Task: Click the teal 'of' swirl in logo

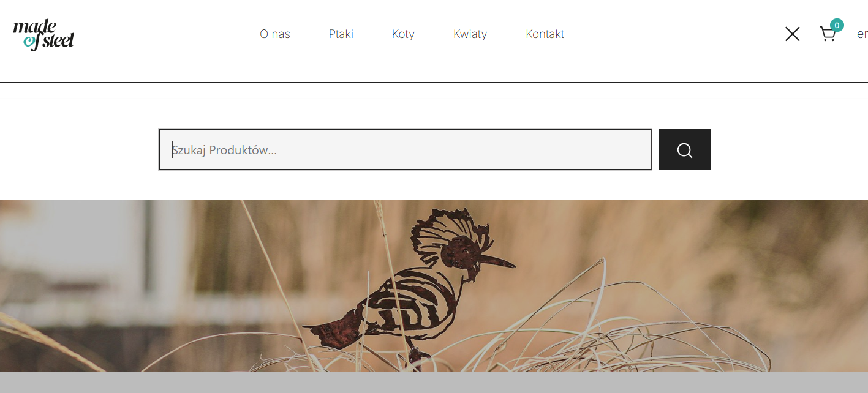Action: point(31,42)
